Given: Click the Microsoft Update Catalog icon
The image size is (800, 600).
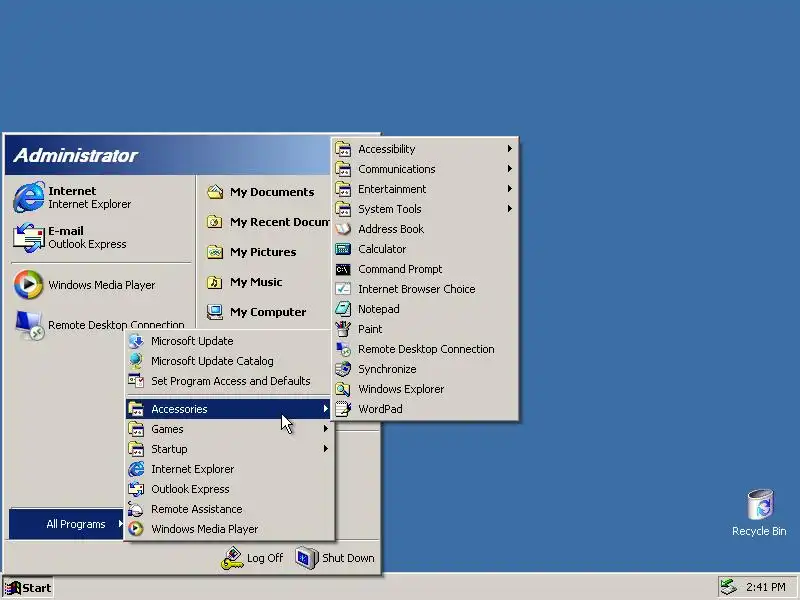Looking at the screenshot, I should 136,361.
